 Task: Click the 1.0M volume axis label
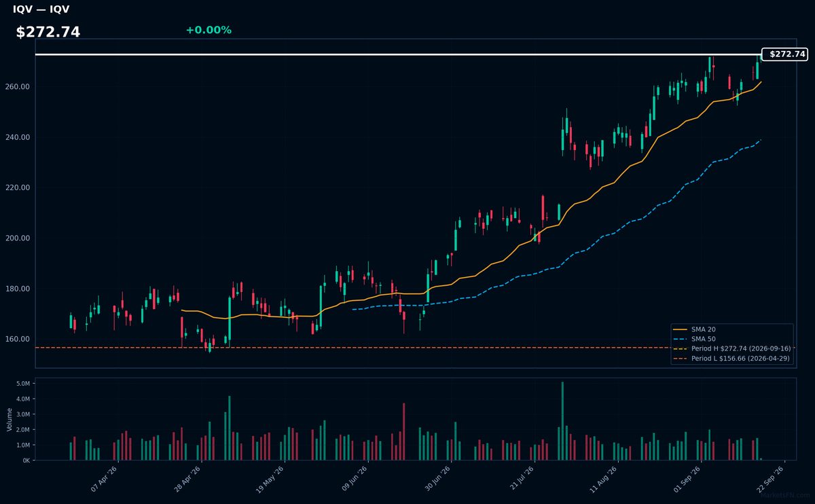[x=24, y=445]
